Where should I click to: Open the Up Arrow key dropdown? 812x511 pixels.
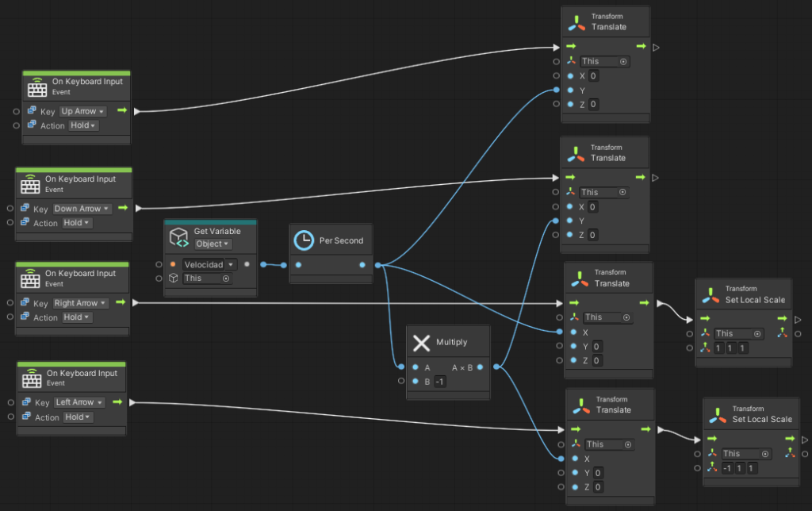[82, 112]
